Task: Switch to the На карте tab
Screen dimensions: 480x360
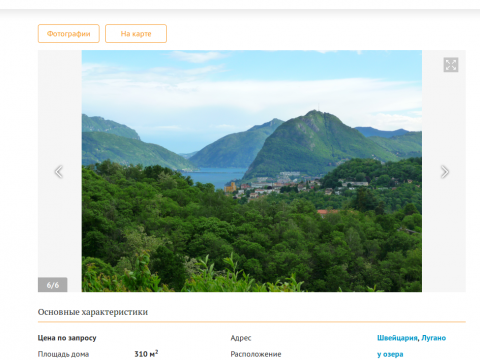Action: coord(136,33)
